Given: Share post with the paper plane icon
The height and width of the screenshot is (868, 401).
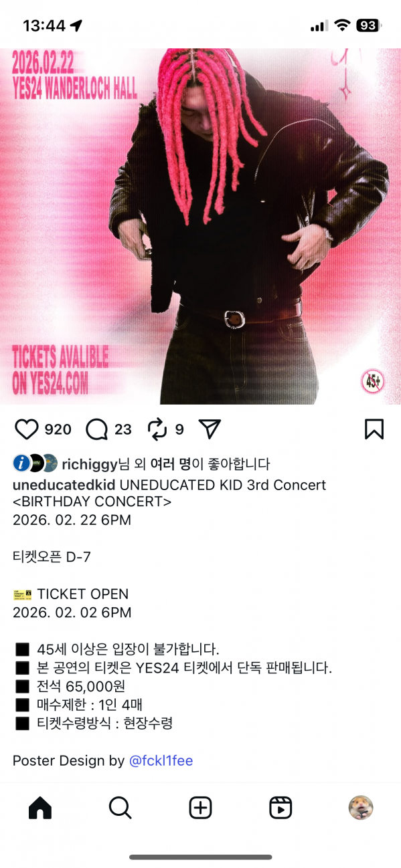Looking at the screenshot, I should [x=210, y=429].
